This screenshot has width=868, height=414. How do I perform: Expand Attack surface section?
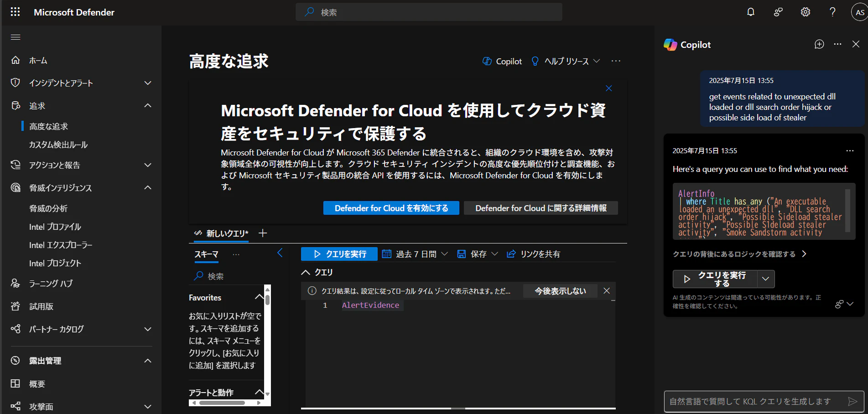tap(148, 406)
